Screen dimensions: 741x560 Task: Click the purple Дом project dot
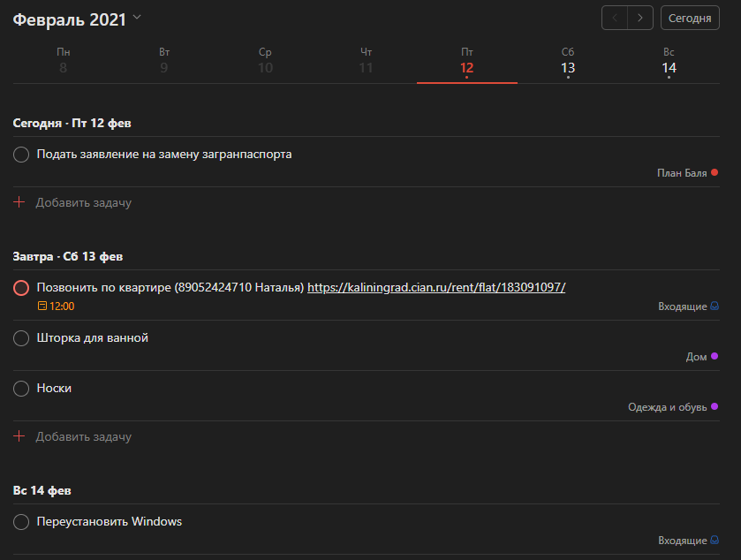(715, 357)
